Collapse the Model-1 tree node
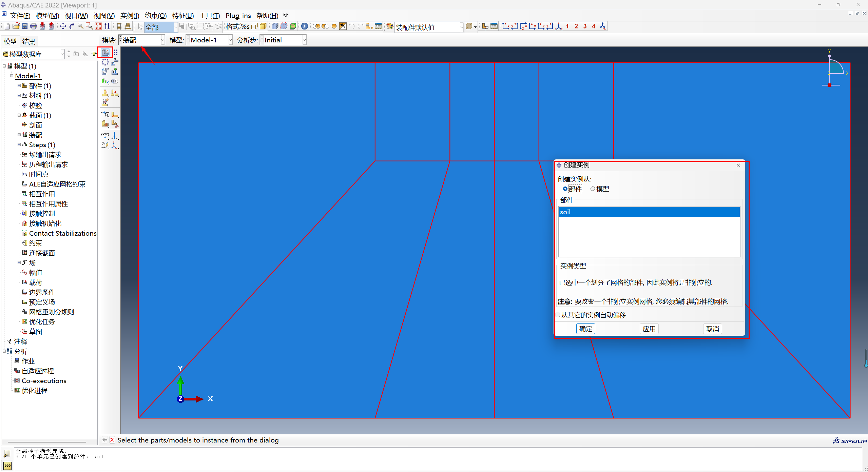This screenshot has width=868, height=472. point(12,76)
